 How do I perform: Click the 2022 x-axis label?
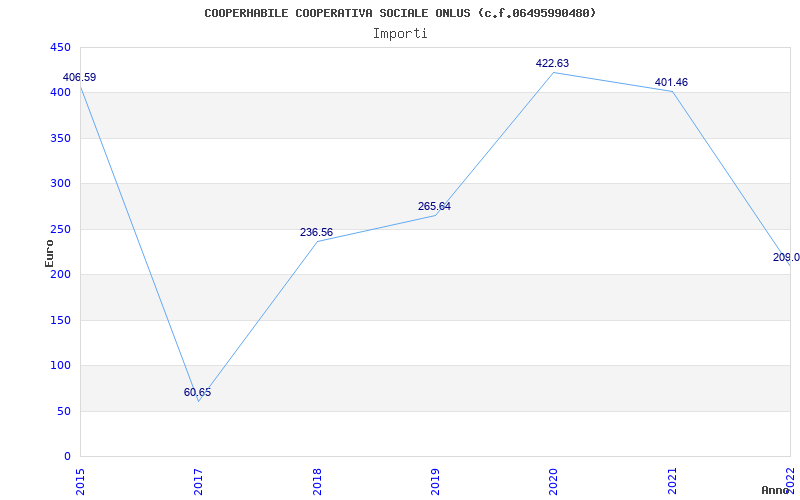(x=790, y=482)
